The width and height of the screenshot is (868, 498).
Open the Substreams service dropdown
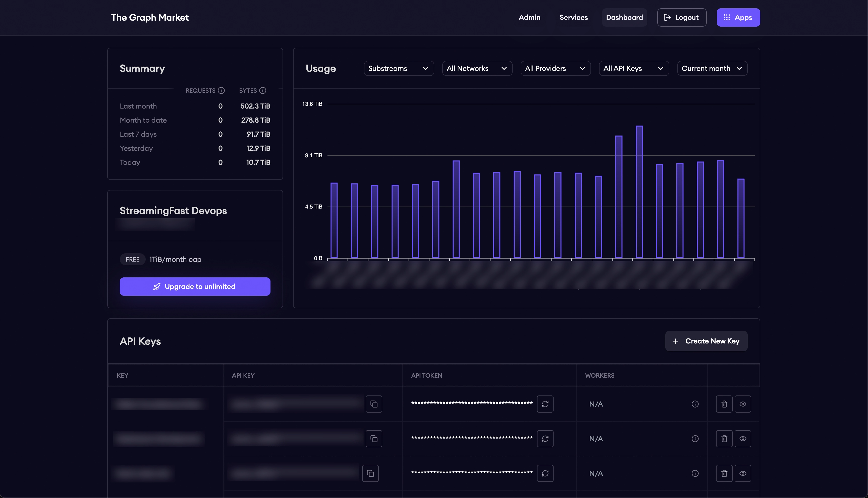click(x=399, y=68)
